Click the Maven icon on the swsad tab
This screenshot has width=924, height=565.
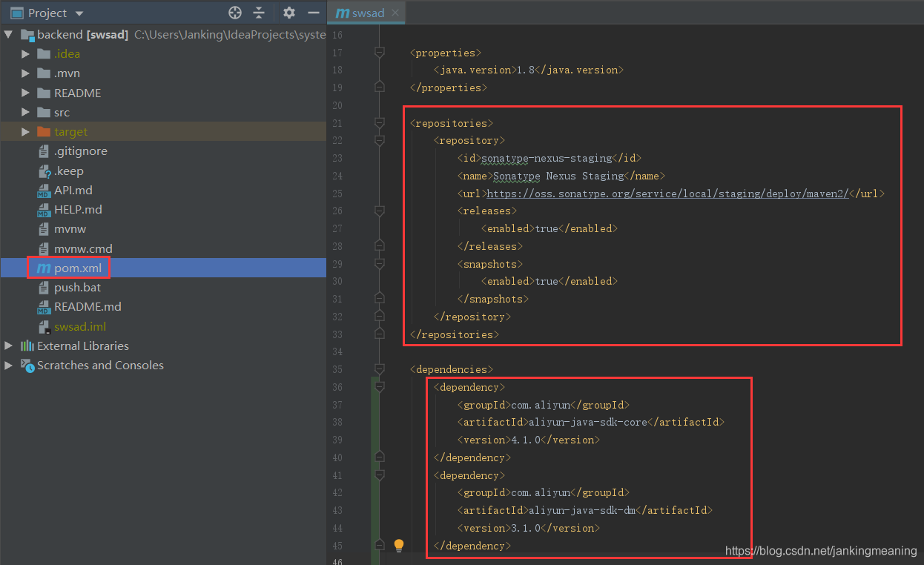(x=343, y=13)
